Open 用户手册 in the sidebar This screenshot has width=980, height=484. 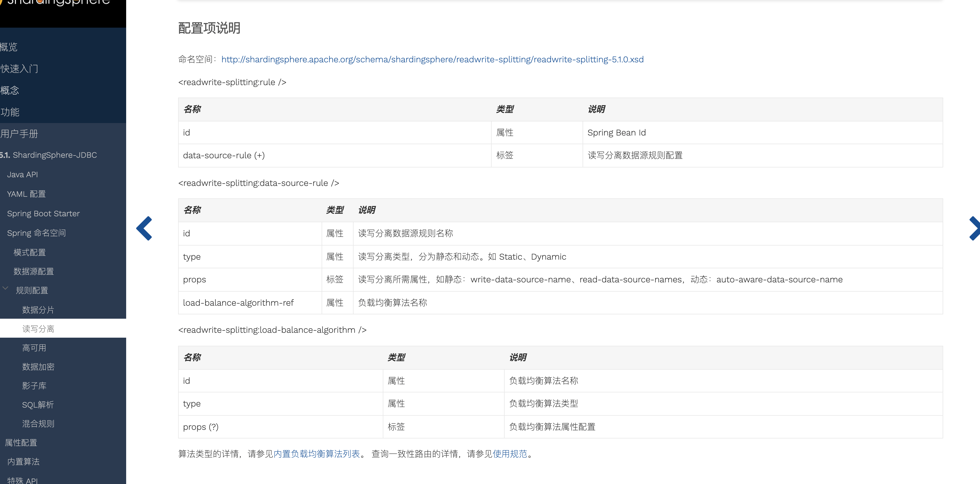coord(19,134)
